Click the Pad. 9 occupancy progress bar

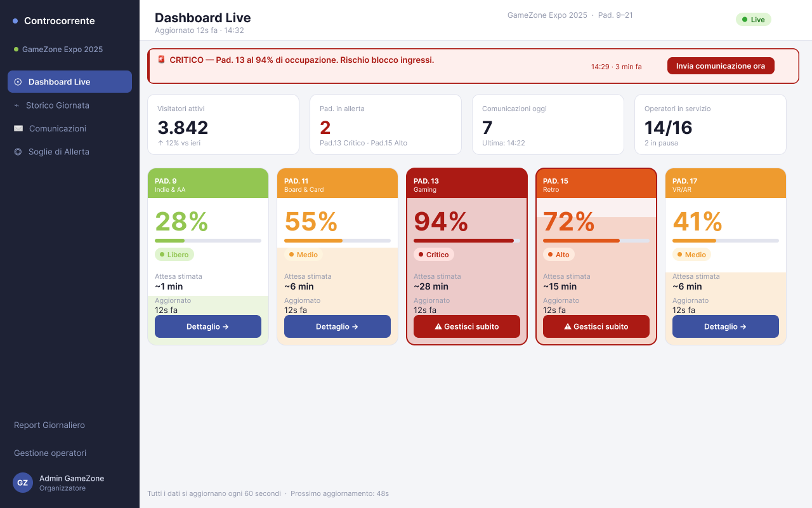[208, 241]
